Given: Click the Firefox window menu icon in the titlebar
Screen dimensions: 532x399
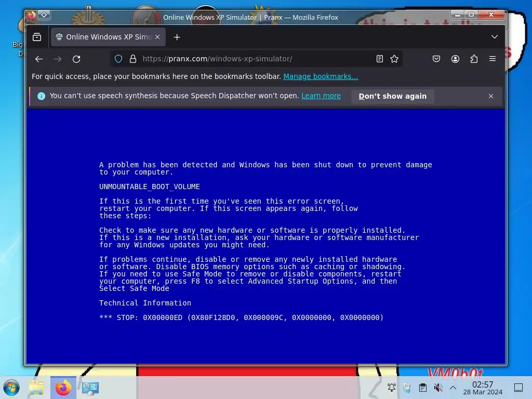Looking at the screenshot, I should tap(31, 15).
